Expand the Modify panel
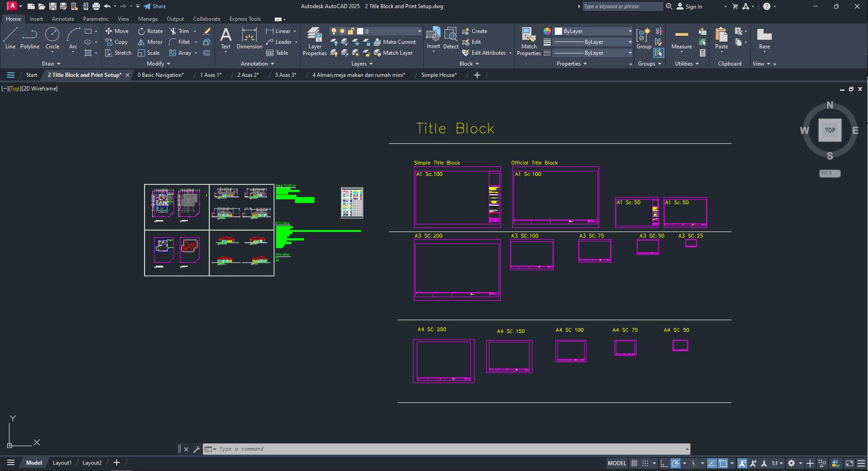This screenshot has width=868, height=471. click(x=158, y=64)
